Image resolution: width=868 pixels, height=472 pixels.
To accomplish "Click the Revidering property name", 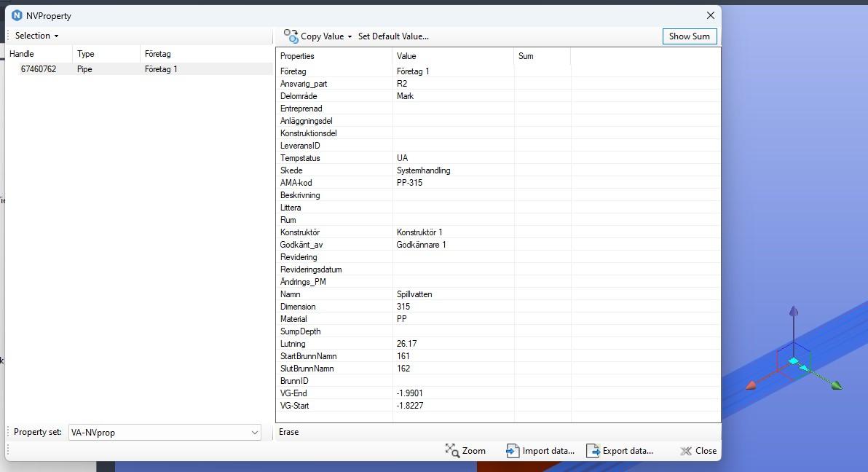I will (299, 257).
